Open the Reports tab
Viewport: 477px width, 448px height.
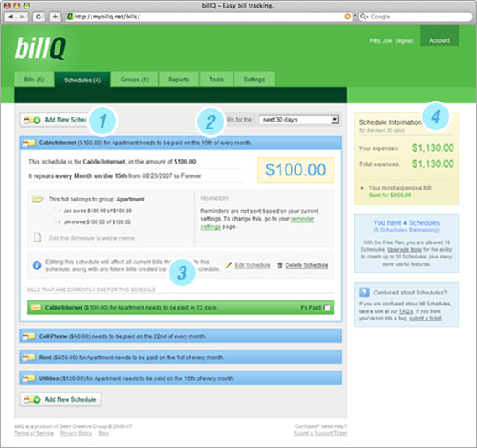[179, 80]
